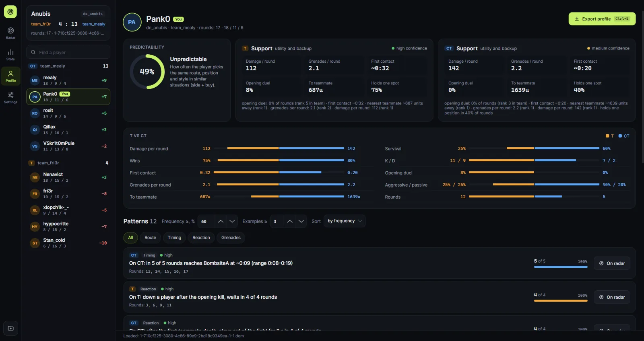Click Stan_cold's ST avatar icon
This screenshot has width=644, height=341.
(35, 243)
